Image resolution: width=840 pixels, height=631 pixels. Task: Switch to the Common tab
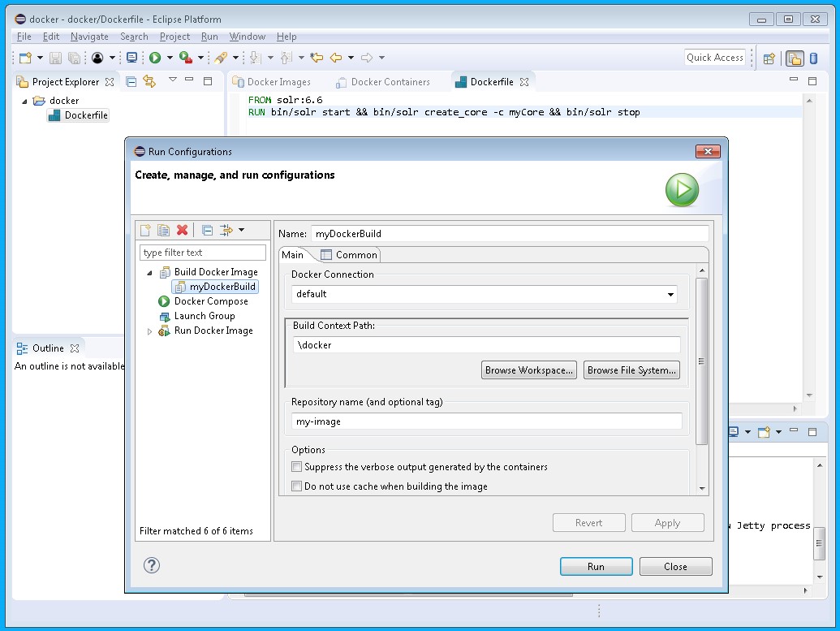[x=349, y=255]
